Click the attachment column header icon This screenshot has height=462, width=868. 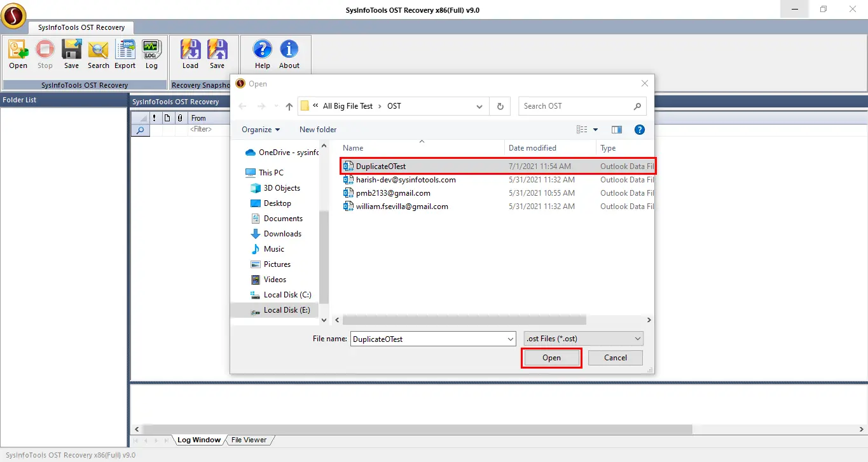click(180, 118)
